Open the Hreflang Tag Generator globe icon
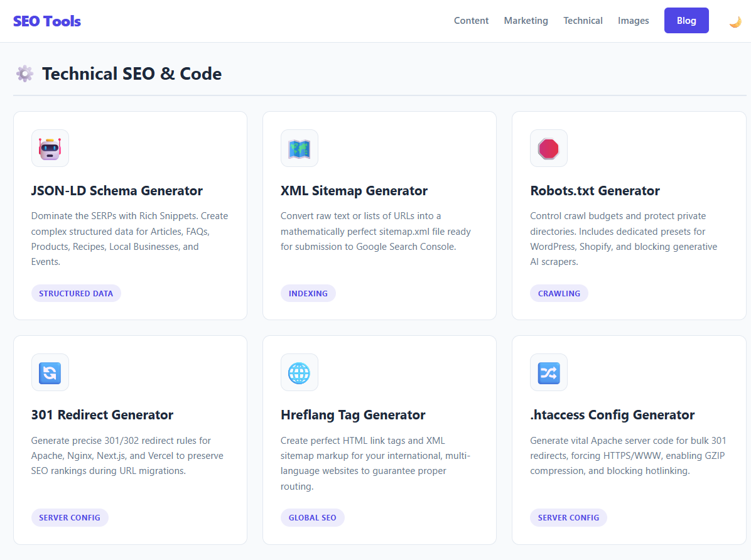 [x=300, y=372]
